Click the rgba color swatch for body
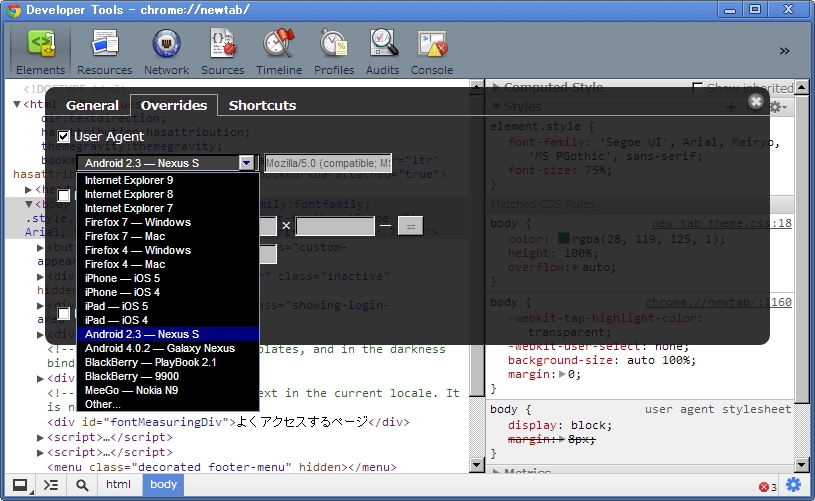The width and height of the screenshot is (815, 501). (564, 239)
